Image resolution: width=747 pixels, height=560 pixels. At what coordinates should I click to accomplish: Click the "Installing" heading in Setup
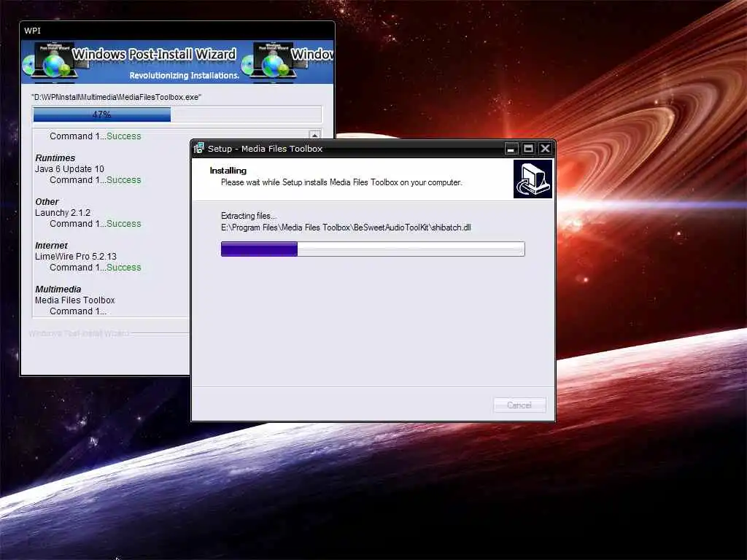tap(228, 171)
